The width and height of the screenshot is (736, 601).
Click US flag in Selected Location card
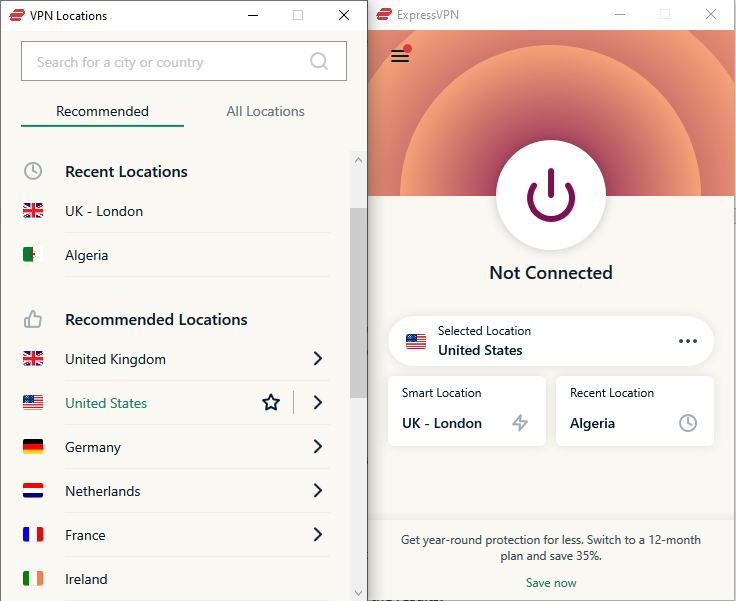pyautogui.click(x=416, y=341)
